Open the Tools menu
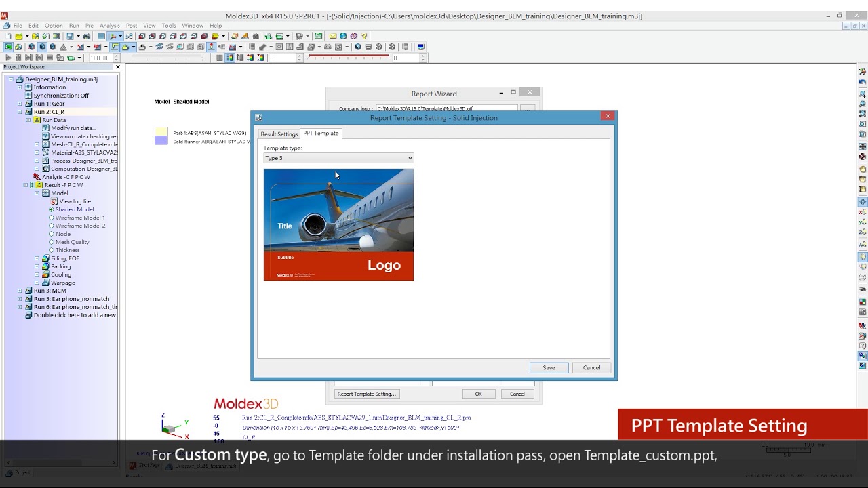Screen dimensions: 868x488 [169, 26]
